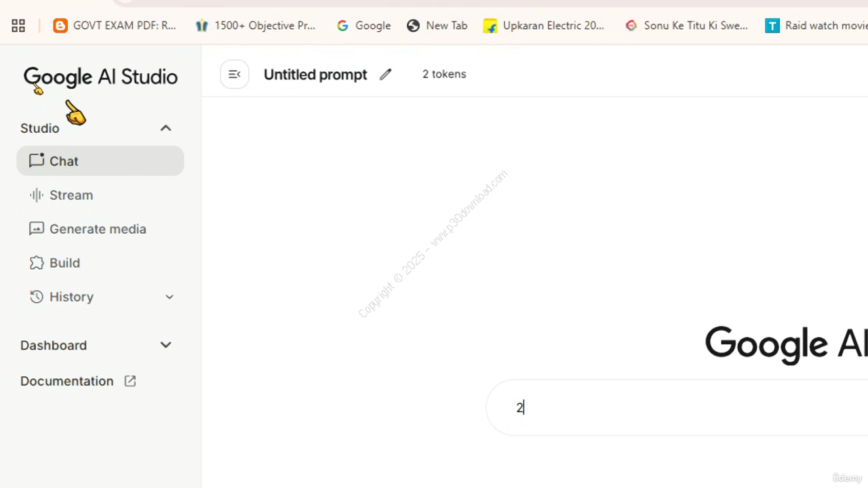This screenshot has height=488, width=868.
Task: Select Generate media in the sidebar
Action: click(98, 229)
